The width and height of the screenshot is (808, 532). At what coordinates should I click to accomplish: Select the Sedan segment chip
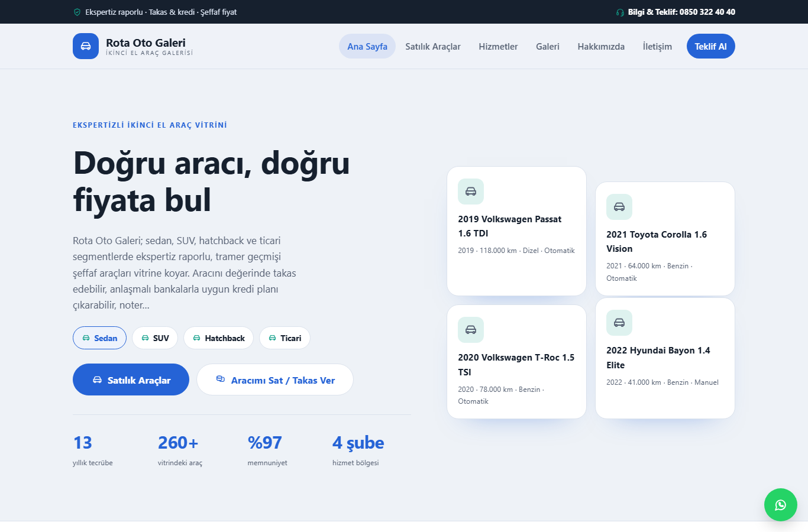coord(99,338)
